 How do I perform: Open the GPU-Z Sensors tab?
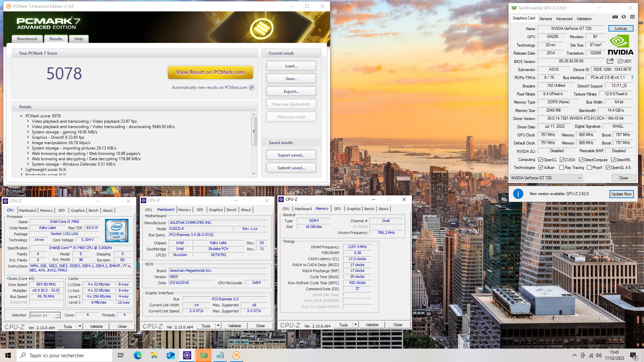pyautogui.click(x=545, y=19)
